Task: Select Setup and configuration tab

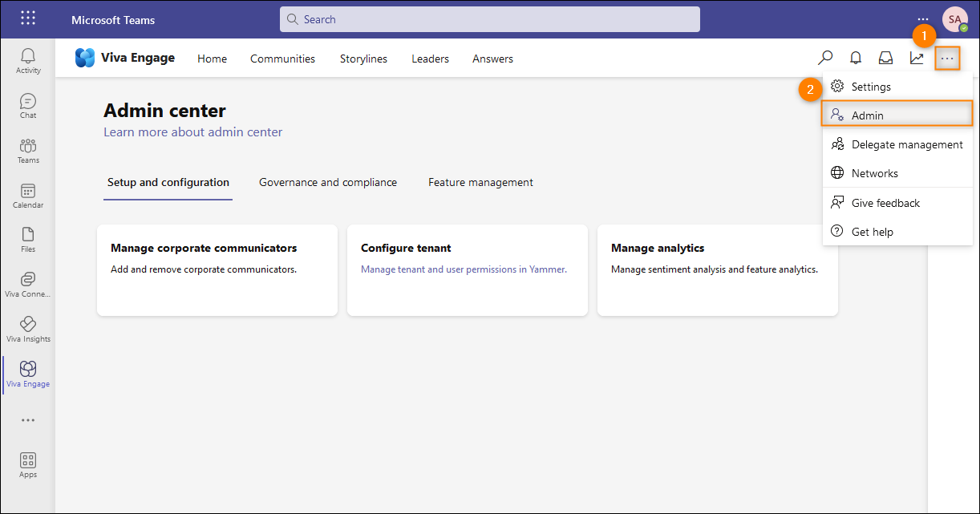Action: pos(168,182)
